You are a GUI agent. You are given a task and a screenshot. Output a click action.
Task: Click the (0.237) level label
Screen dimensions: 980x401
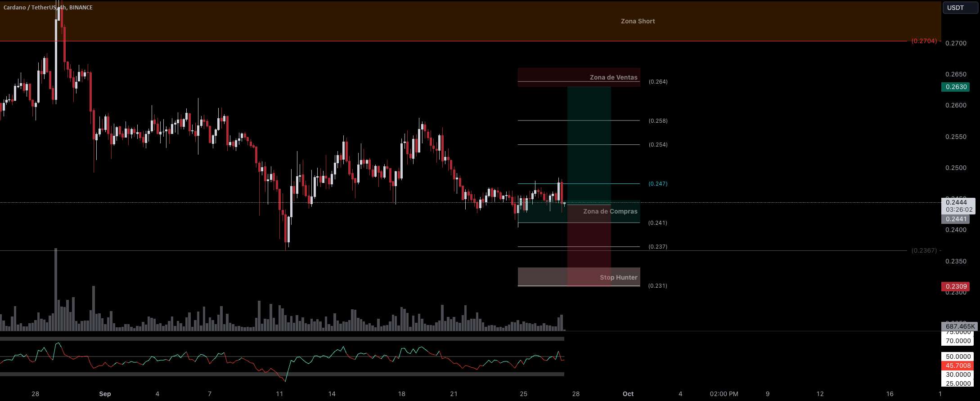pyautogui.click(x=658, y=247)
